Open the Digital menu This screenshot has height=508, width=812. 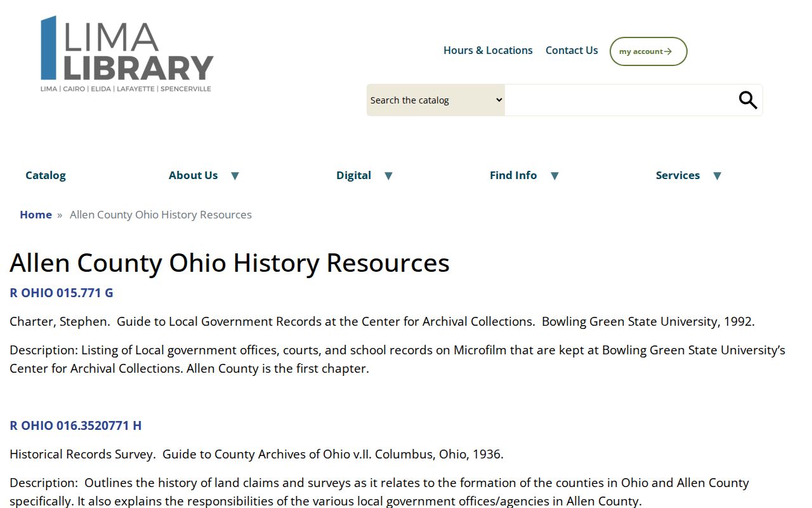click(x=353, y=175)
